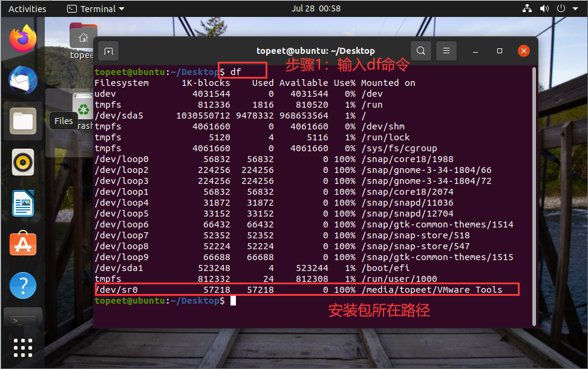Click the 1030550712 blocks value
The image size is (588, 369).
(x=203, y=116)
